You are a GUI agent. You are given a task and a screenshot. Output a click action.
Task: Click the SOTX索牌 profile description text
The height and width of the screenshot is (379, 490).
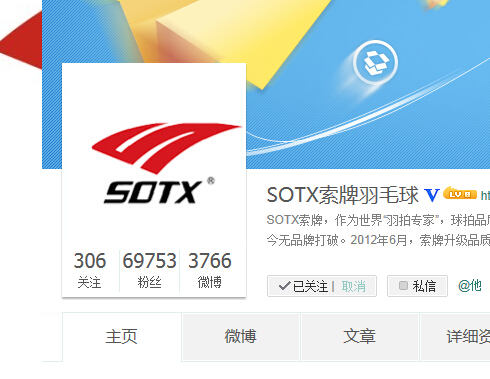point(378,230)
